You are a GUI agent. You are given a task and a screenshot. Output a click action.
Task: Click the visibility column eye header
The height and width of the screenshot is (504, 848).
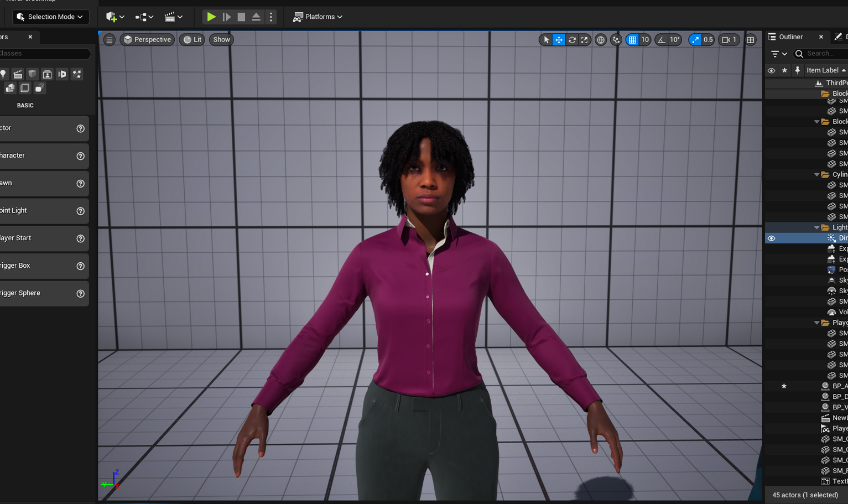point(771,70)
